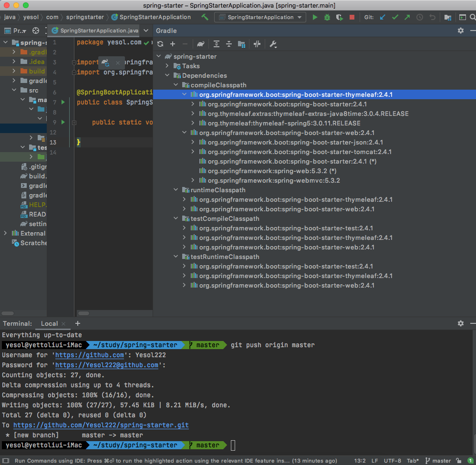The height and width of the screenshot is (465, 476).
Task: Open https://github.com link in terminal
Action: click(x=90, y=355)
